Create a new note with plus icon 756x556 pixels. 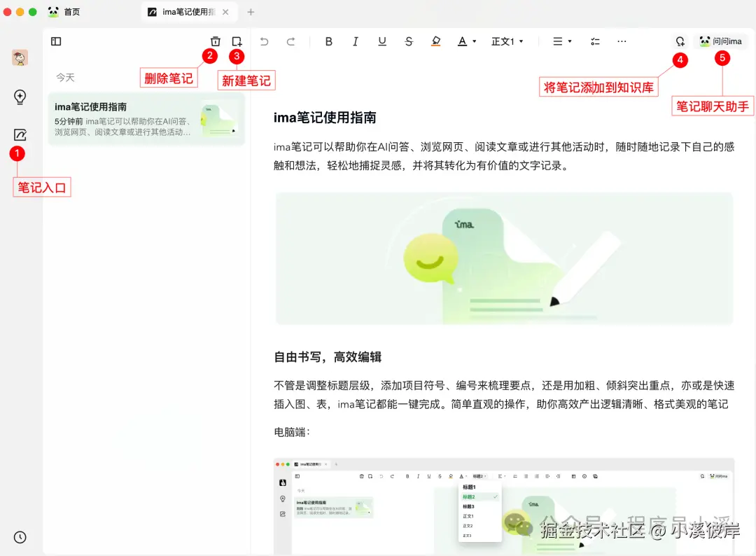pos(237,41)
